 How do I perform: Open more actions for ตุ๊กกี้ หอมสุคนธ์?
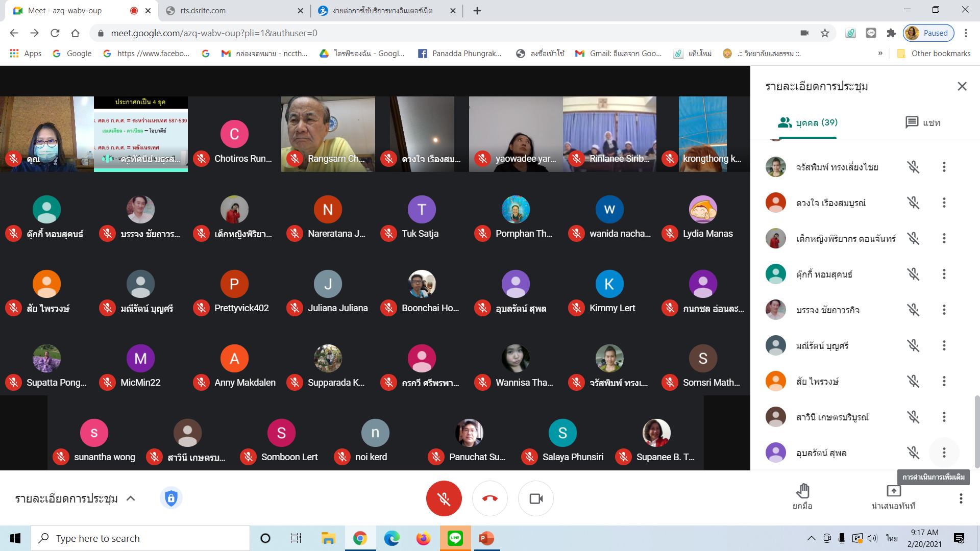tap(944, 274)
